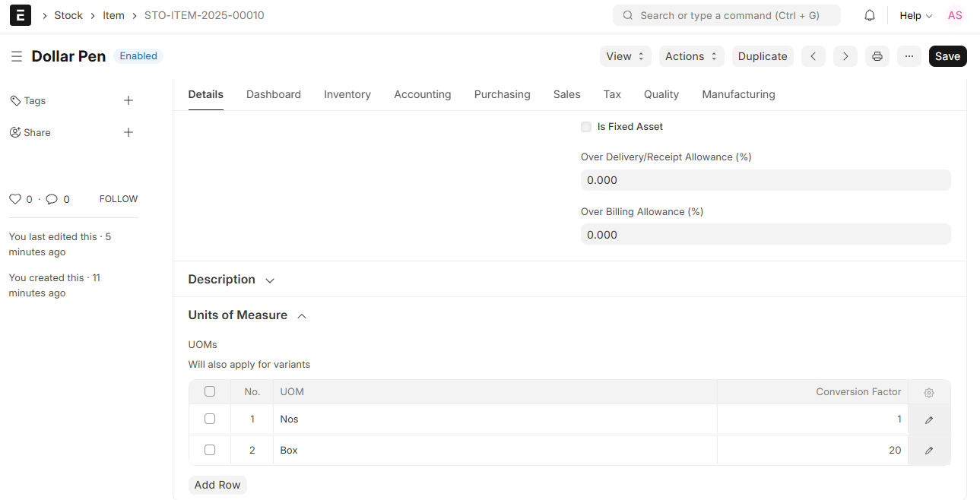Image resolution: width=980 pixels, height=500 pixels.
Task: Go to previous item record arrow
Action: pyautogui.click(x=813, y=56)
